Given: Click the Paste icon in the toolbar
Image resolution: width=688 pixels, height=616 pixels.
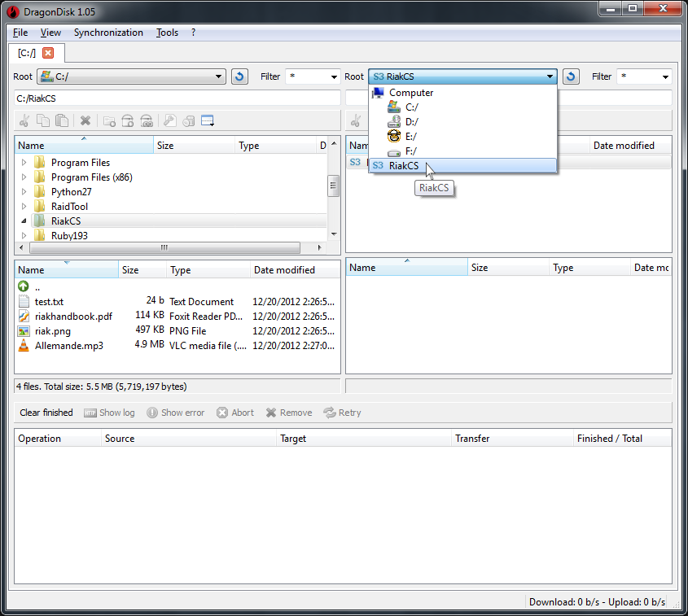Looking at the screenshot, I should pos(60,120).
